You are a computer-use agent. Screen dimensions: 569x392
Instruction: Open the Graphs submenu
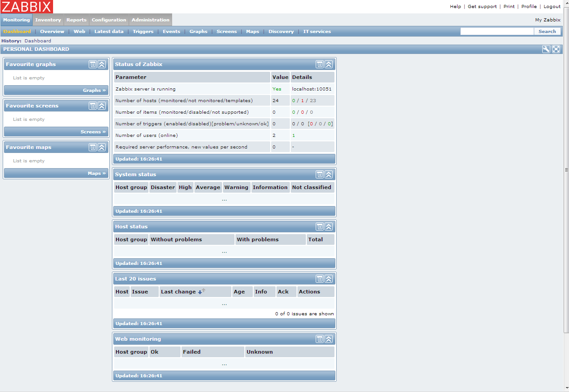[x=198, y=31]
